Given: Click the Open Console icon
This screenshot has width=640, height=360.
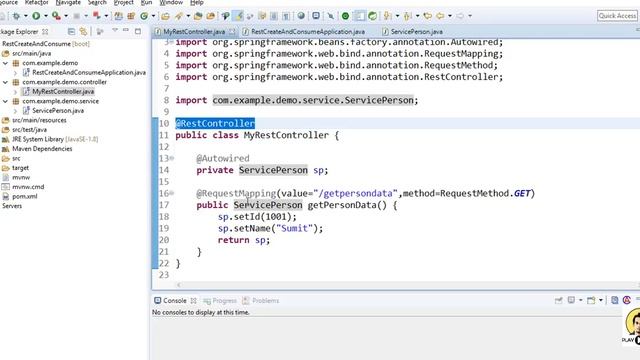Looking at the screenshot, I should point(591,301).
